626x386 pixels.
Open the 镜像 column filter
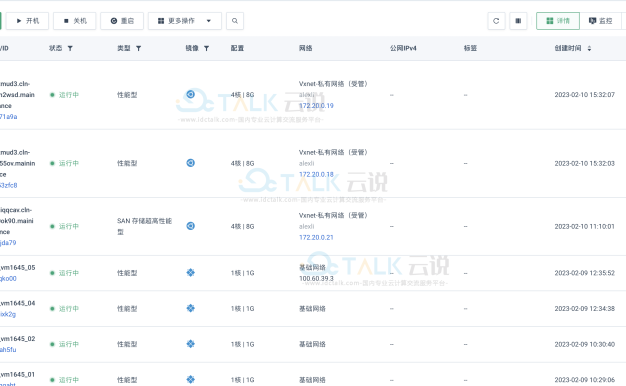pos(206,48)
